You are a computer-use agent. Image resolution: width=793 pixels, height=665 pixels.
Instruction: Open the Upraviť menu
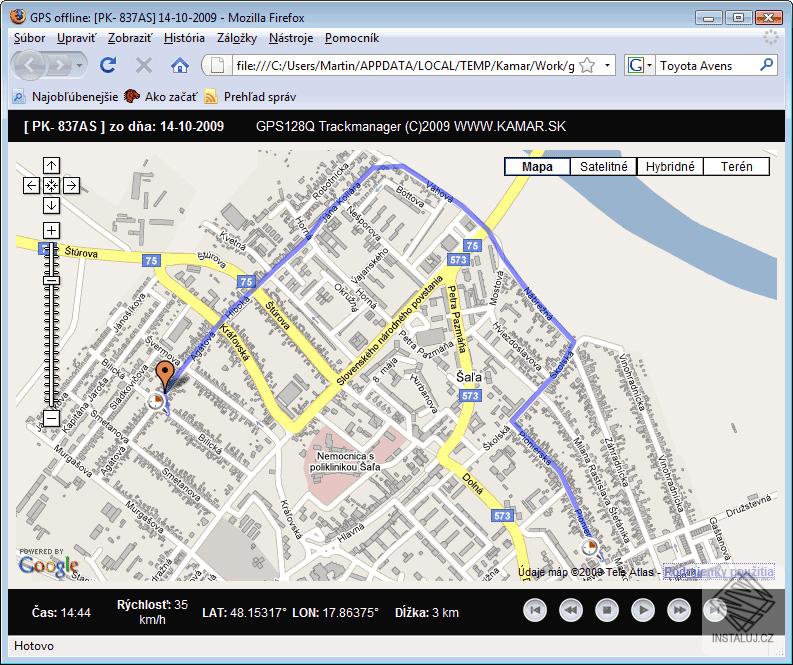coord(76,38)
